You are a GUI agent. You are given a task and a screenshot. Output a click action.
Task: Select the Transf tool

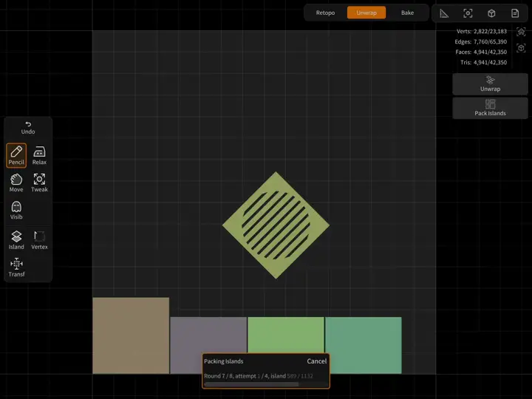pyautogui.click(x=16, y=267)
